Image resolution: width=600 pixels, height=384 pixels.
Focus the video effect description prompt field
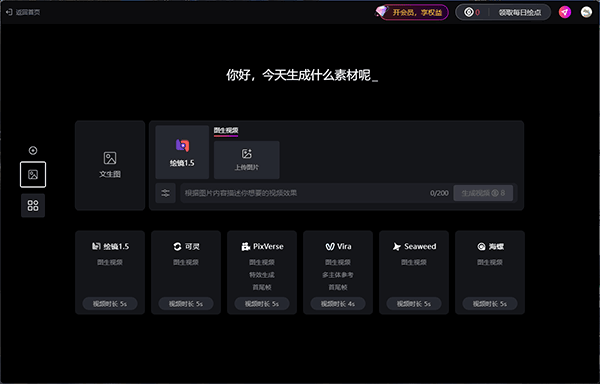click(x=302, y=193)
